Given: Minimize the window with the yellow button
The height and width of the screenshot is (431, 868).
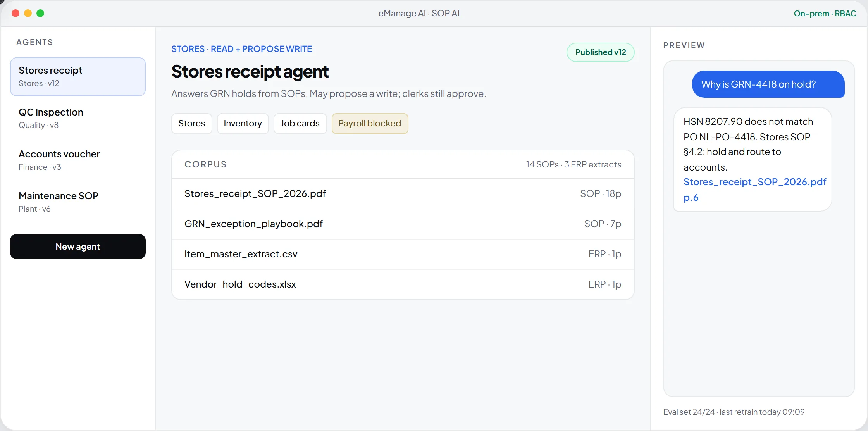Looking at the screenshot, I should point(28,13).
